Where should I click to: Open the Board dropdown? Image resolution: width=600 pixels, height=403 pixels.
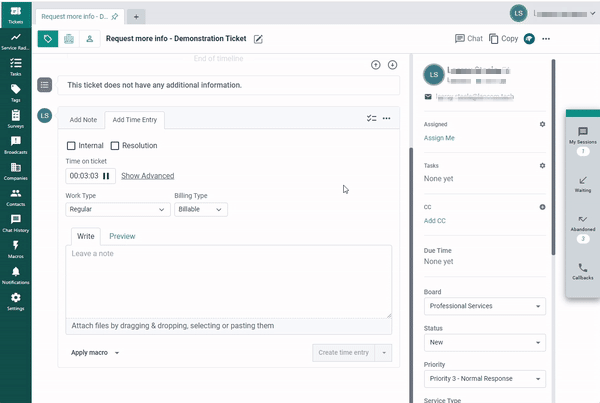point(485,306)
